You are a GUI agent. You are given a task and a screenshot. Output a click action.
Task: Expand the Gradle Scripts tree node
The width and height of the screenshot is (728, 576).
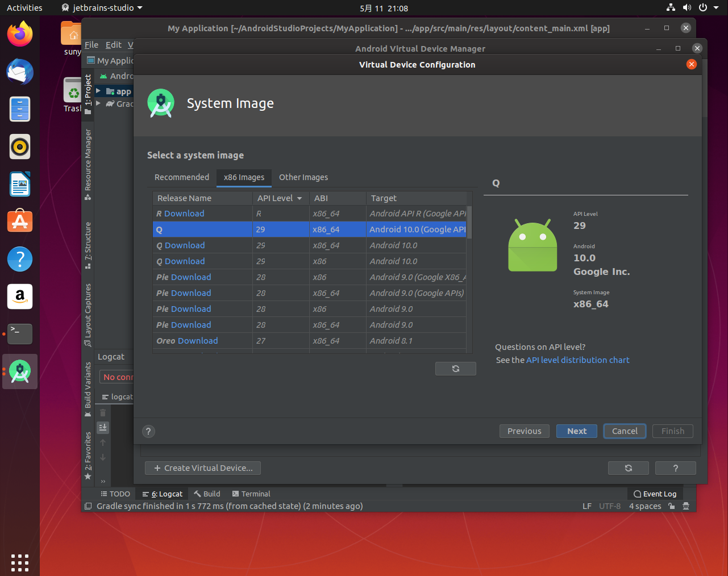click(x=98, y=103)
